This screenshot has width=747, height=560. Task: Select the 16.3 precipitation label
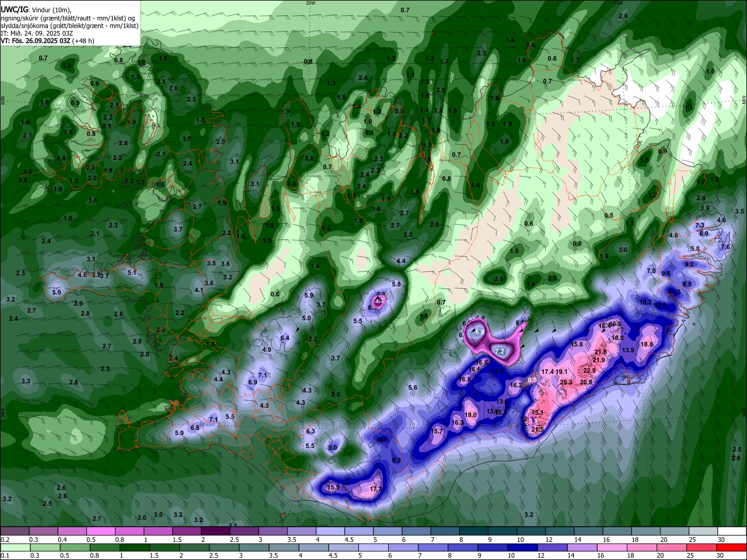tap(458, 423)
